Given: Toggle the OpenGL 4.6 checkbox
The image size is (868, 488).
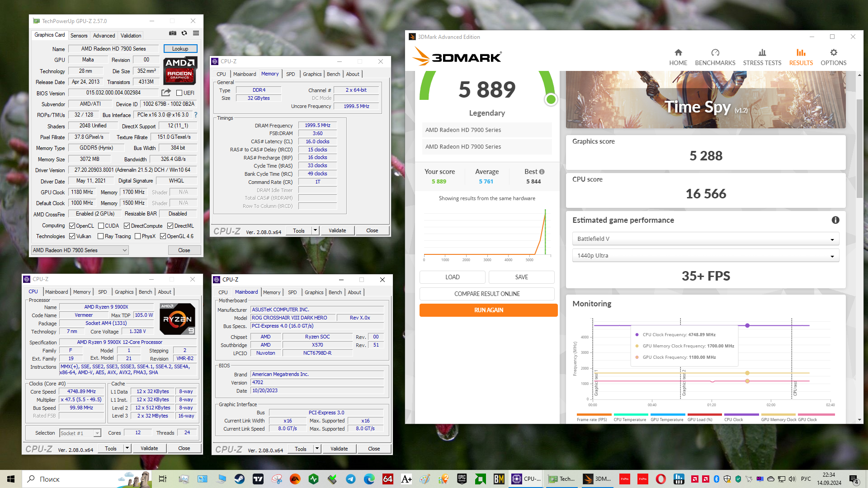Looking at the screenshot, I should pos(163,236).
